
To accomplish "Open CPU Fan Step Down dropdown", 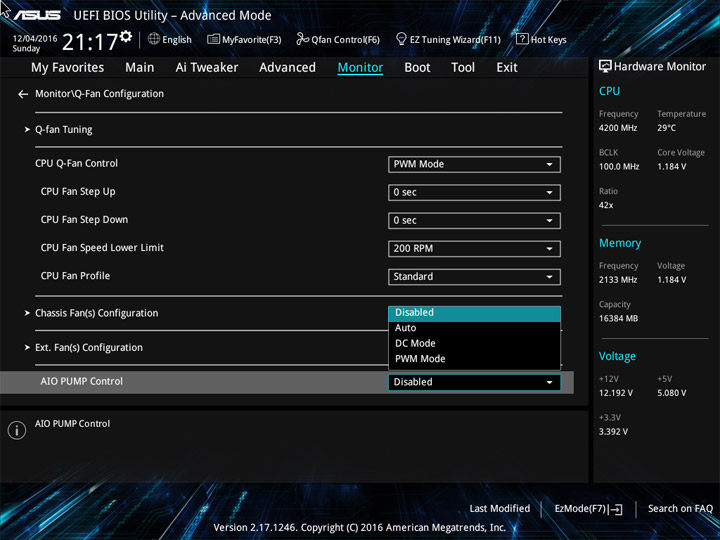I will click(474, 220).
